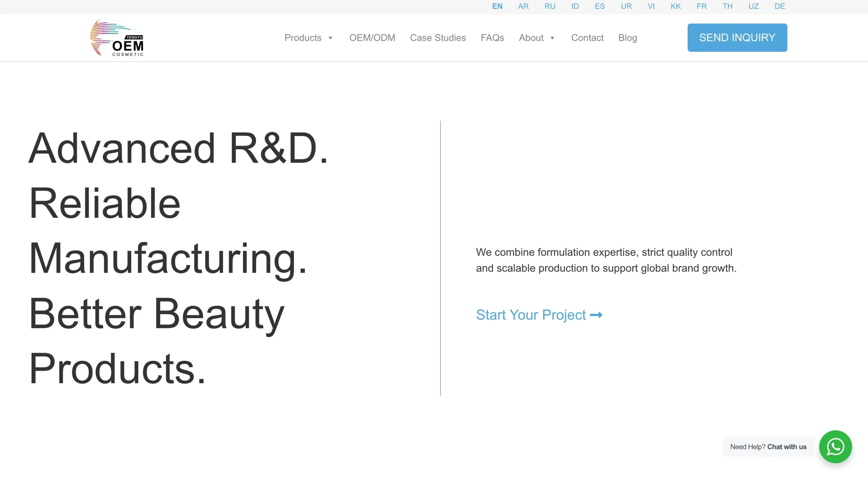Viewport: 868px width, 488px height.
Task: Open the FAQs page
Action: (x=492, y=38)
